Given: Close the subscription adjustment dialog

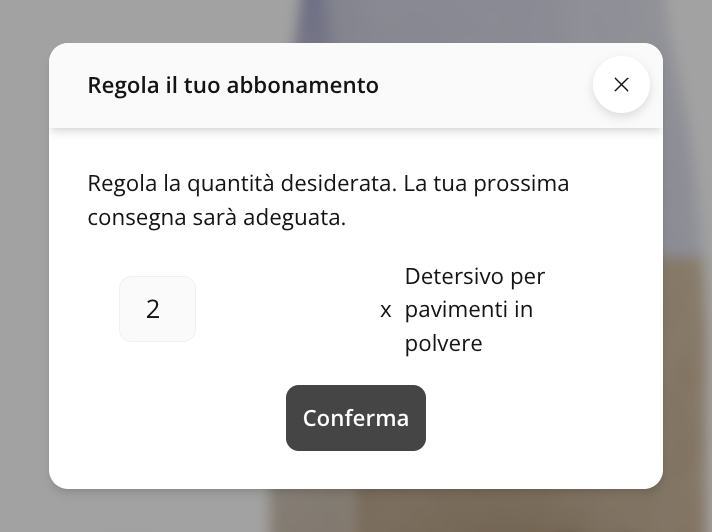Looking at the screenshot, I should click(621, 85).
